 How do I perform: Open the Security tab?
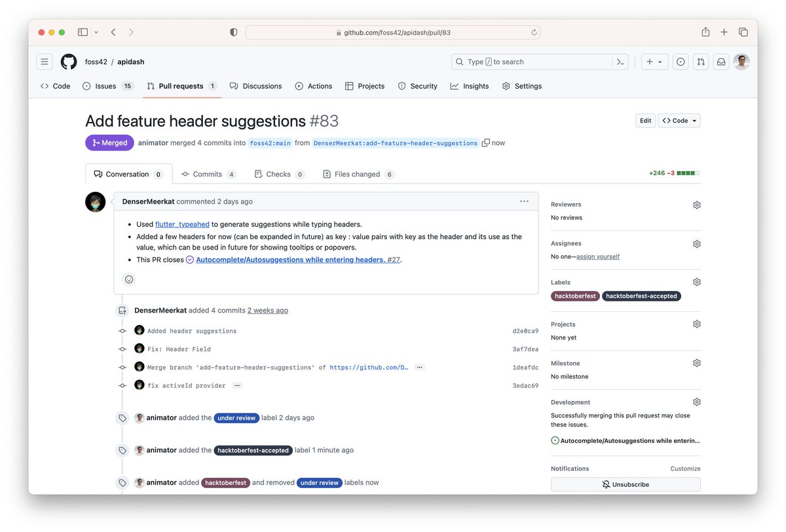tap(417, 86)
